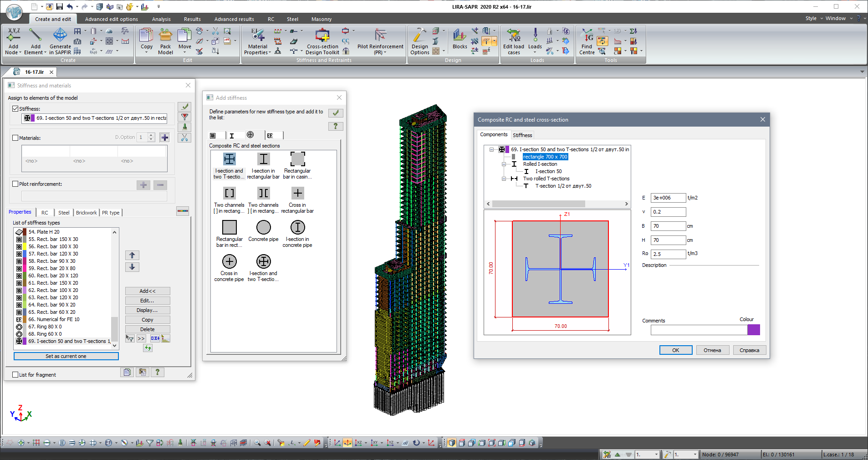The image size is (868, 460).
Task: Enable the Materials checkbox
Action: [15, 138]
